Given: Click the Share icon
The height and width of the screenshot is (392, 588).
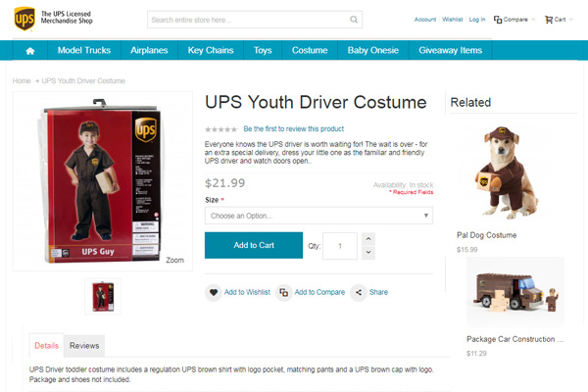Looking at the screenshot, I should coord(359,292).
